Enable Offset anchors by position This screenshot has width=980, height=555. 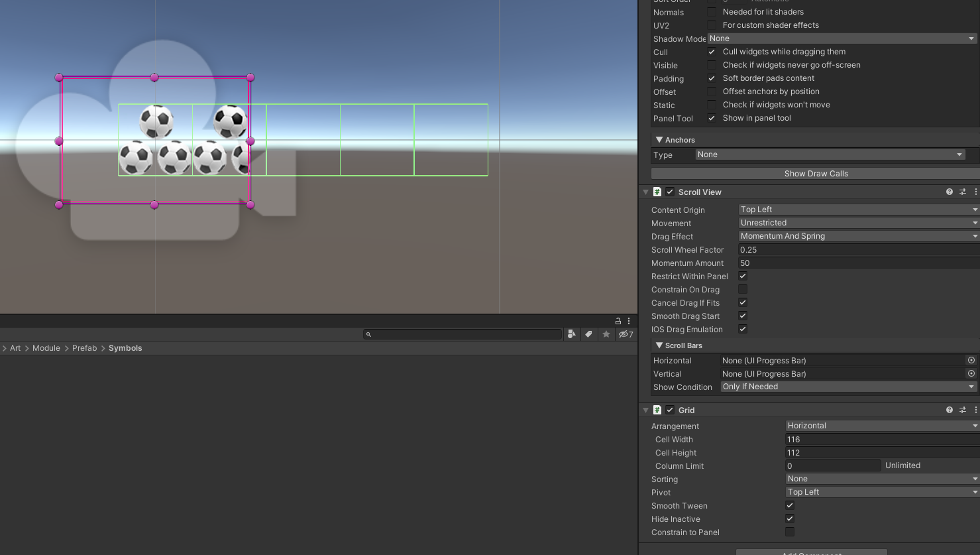pos(712,92)
